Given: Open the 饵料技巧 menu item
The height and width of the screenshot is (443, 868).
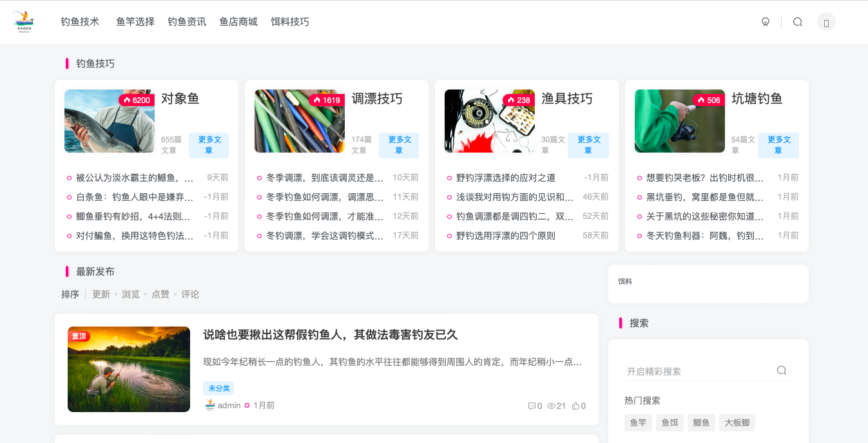Looking at the screenshot, I should click(x=290, y=22).
